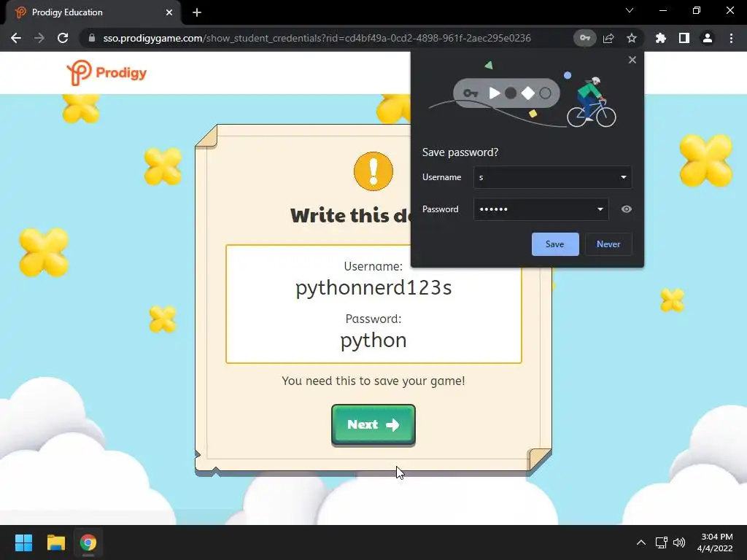The image size is (747, 560).
Task: Click the Password field in save dialog
Action: tap(541, 209)
